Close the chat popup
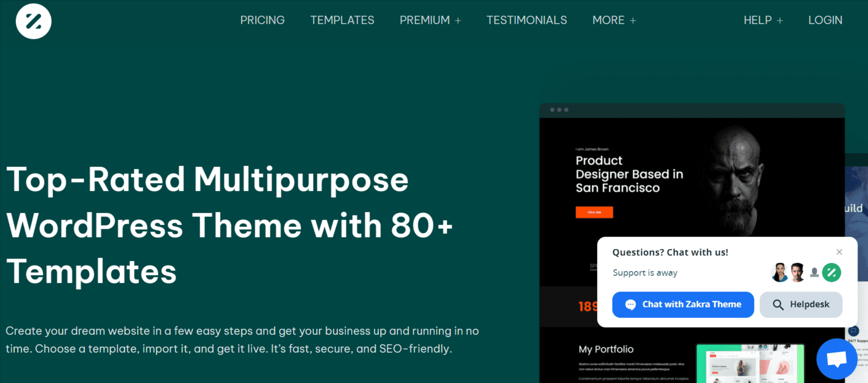Viewport: 868px width, 383px height. click(x=839, y=252)
